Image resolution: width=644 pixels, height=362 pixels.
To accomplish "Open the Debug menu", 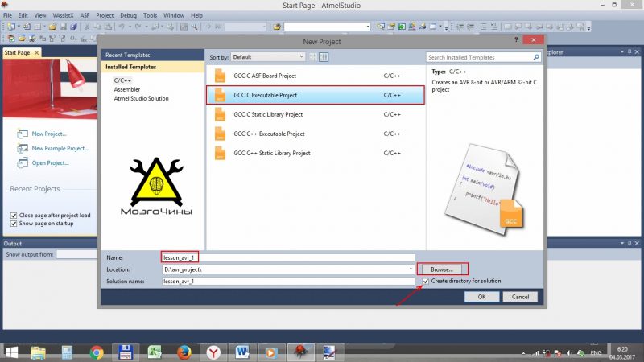I will coord(128,15).
